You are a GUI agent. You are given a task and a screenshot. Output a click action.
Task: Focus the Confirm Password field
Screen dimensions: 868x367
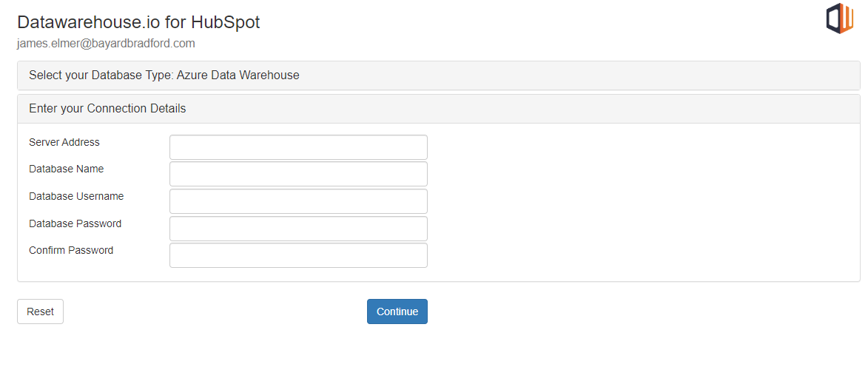[x=298, y=255]
